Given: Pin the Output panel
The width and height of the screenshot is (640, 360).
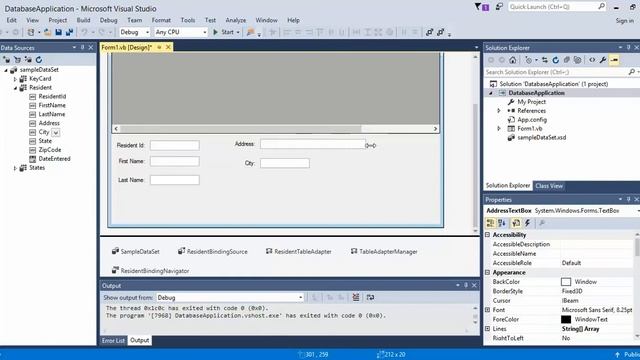Looking at the screenshot, I should [x=466, y=285].
